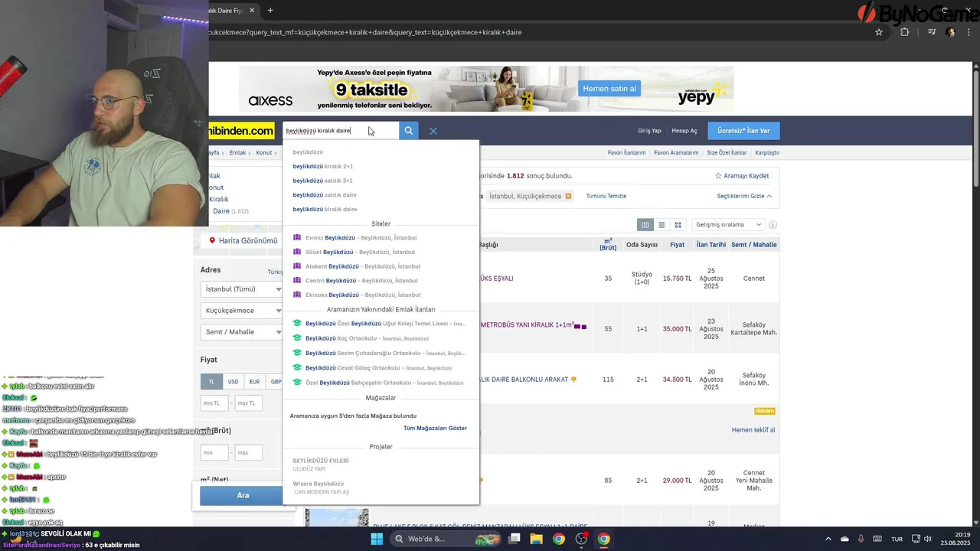
Task: Bookmark this page with the star icon
Action: tap(879, 32)
